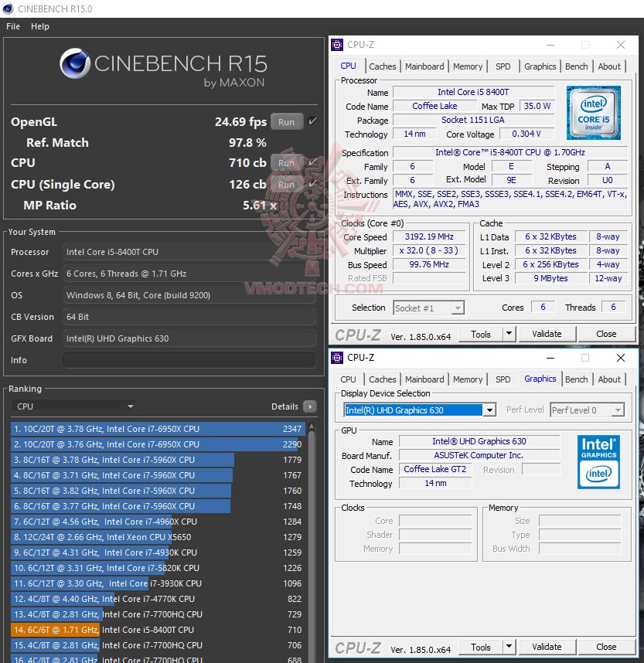Open the File menu in Cinebench
This screenshot has height=663, width=644.
(x=13, y=26)
